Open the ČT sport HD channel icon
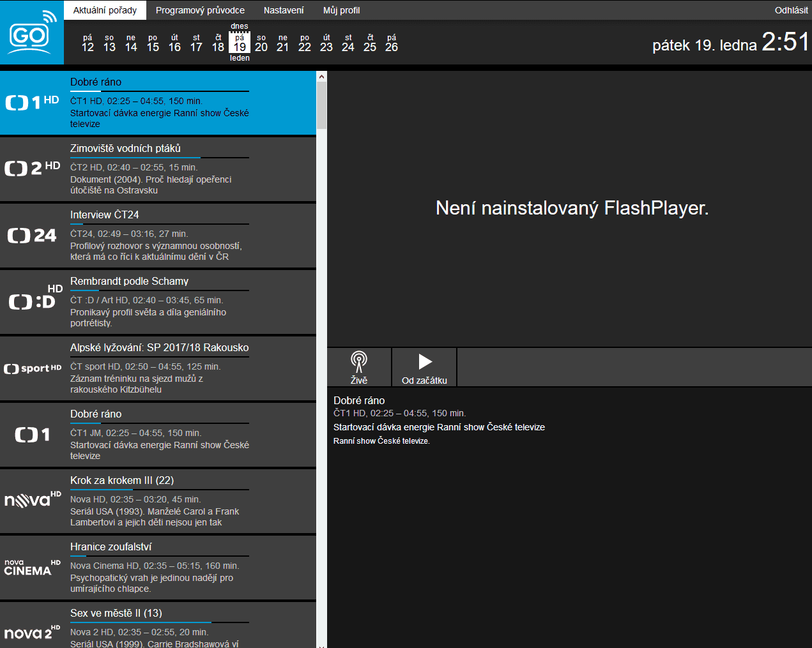 coord(32,368)
